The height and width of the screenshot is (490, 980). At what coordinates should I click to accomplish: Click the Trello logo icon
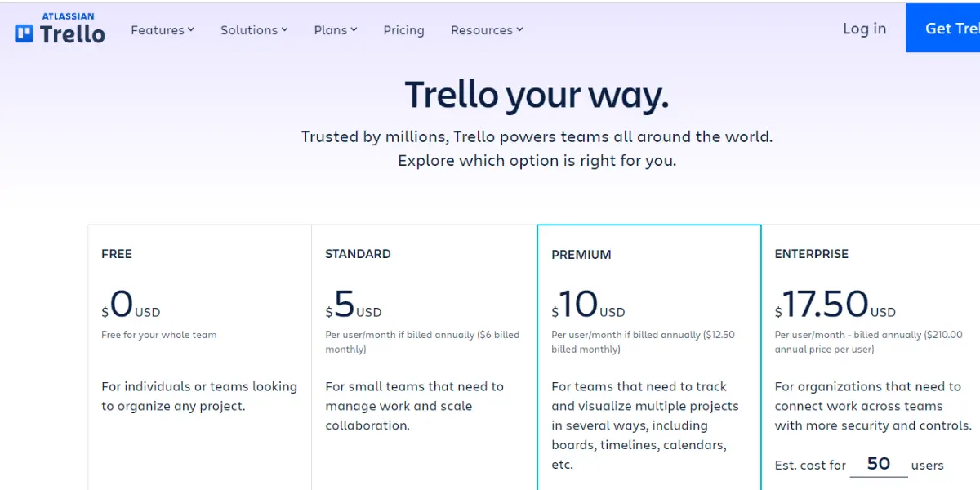[24, 33]
